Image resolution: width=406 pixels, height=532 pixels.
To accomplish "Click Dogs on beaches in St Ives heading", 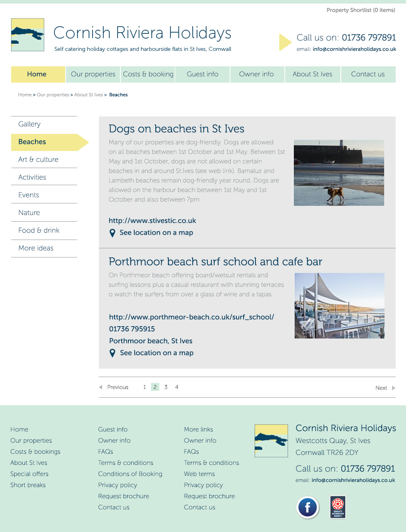I will pyautogui.click(x=176, y=129).
